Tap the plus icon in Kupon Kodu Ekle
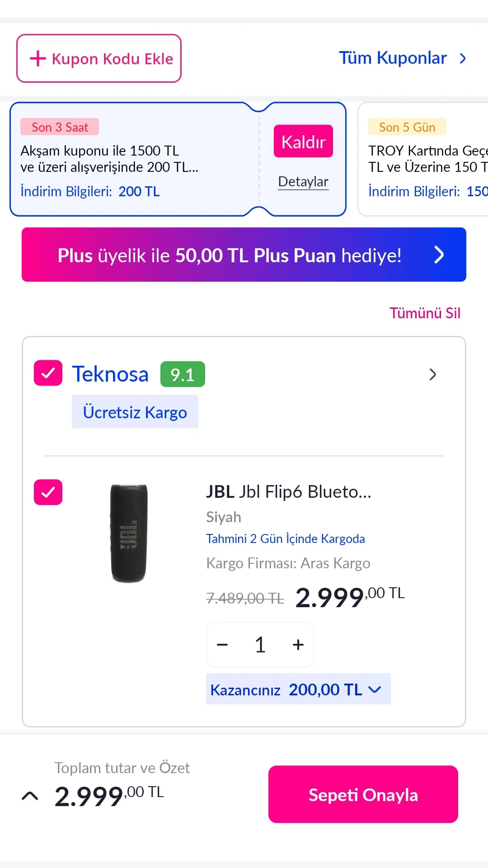Viewport: 488px width, 868px height. [x=38, y=58]
